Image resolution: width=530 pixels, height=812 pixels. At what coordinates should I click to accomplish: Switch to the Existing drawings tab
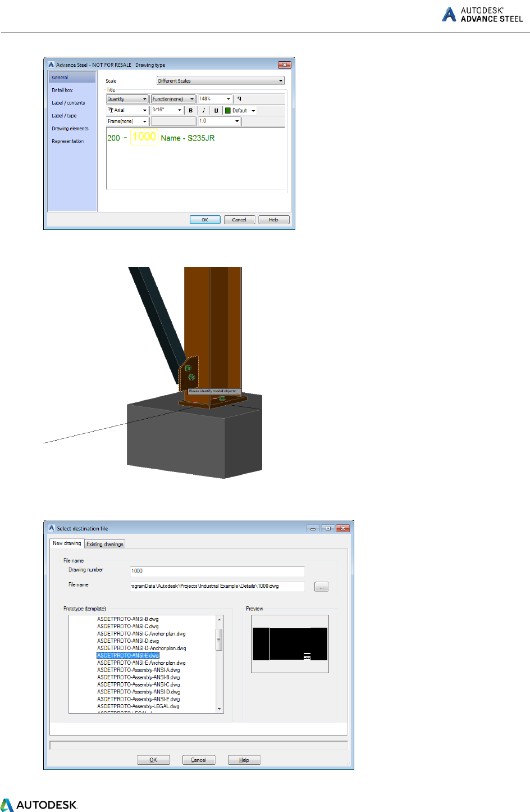[x=105, y=544]
